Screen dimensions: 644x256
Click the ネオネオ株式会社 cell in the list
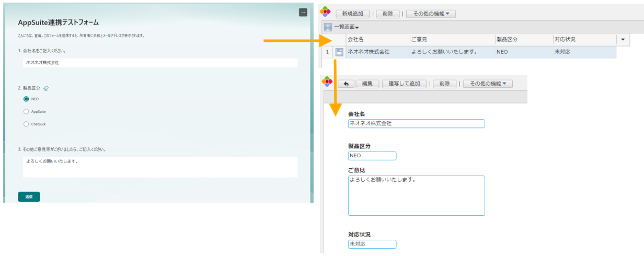pyautogui.click(x=377, y=52)
